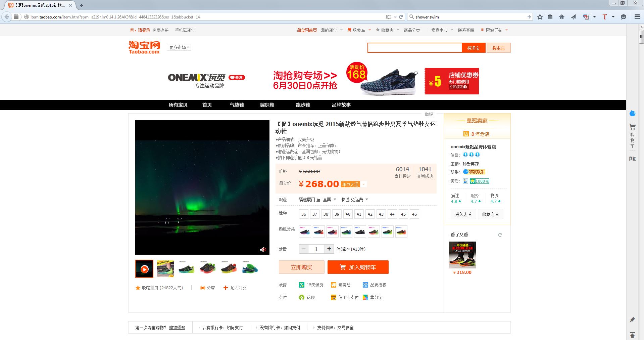Bookmark this page with the star icon

click(540, 17)
